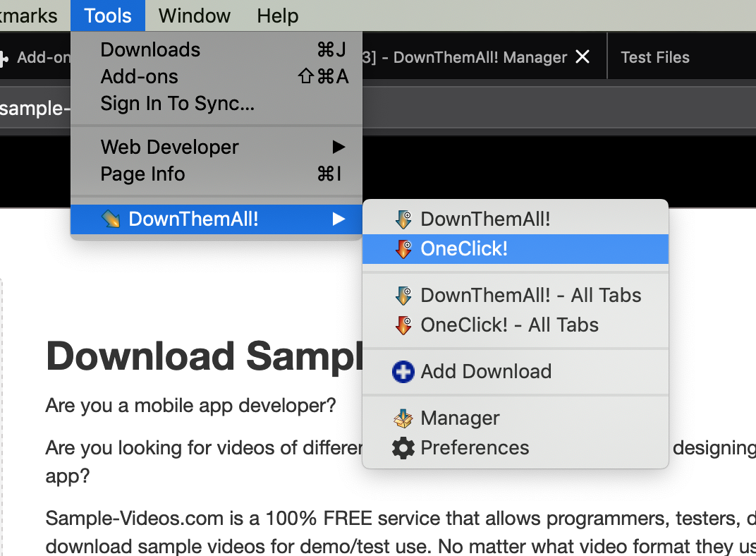Open Manager from the submenu
Viewport: 756px width, 556px height.
(515, 418)
